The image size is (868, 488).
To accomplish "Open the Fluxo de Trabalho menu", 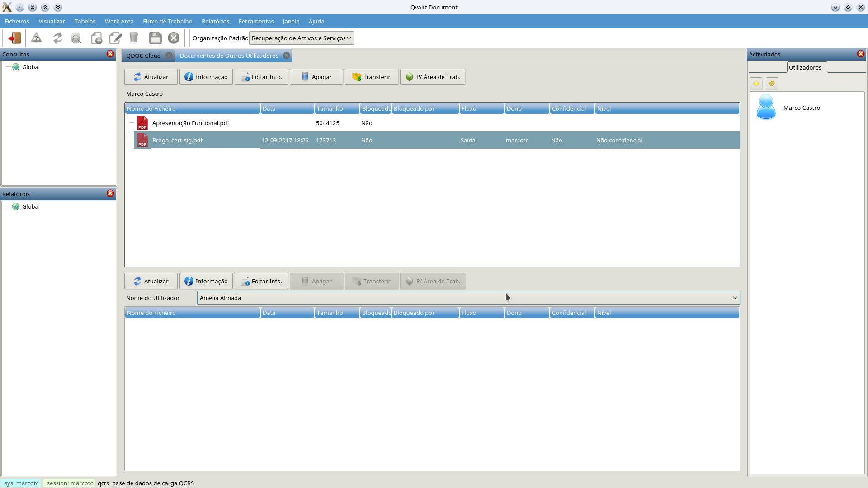I will pos(167,21).
